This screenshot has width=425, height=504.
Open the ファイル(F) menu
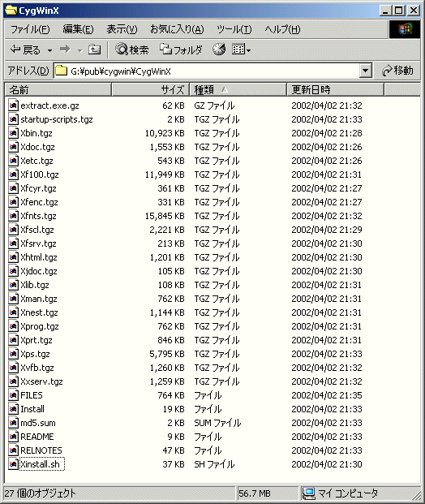[x=30, y=29]
